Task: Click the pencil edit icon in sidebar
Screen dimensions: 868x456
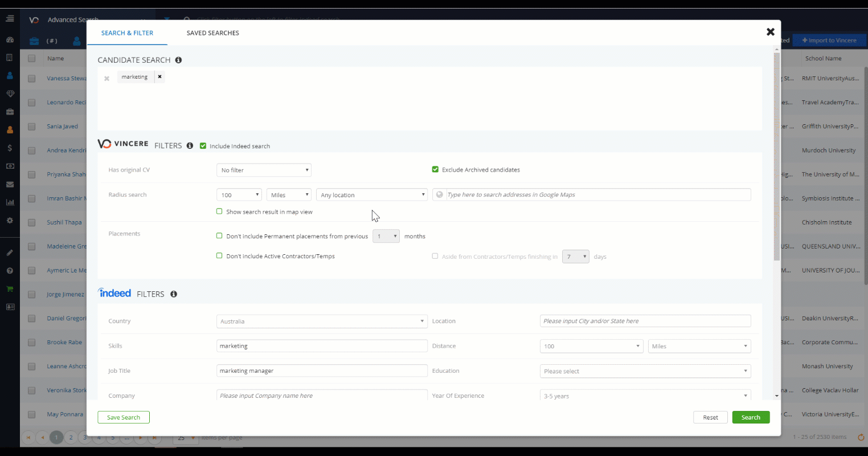Action: point(10,253)
